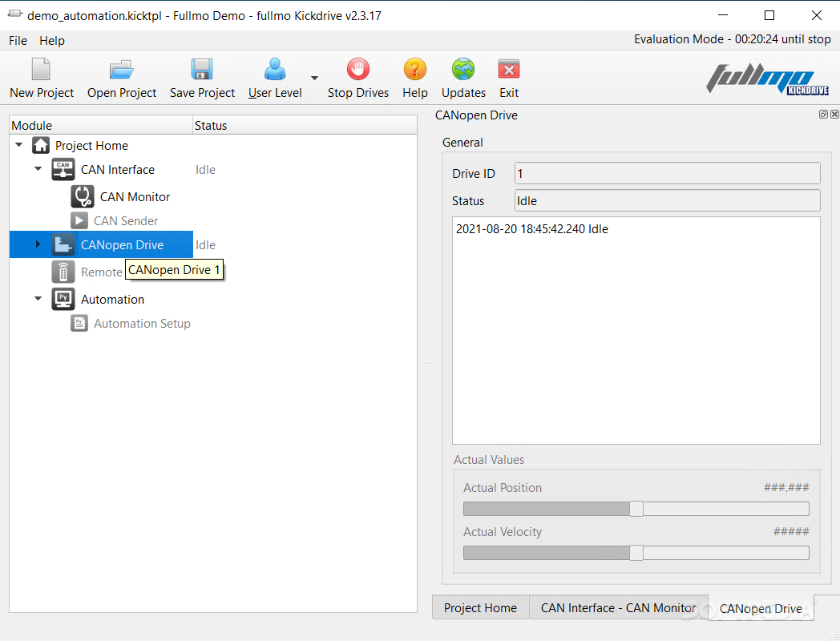The height and width of the screenshot is (641, 840).
Task: Minimize the Kickdrive window
Action: point(723,15)
